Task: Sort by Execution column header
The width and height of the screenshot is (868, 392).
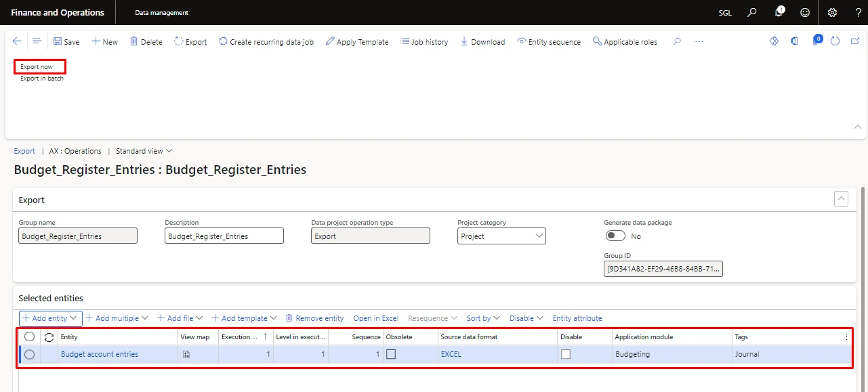Action: pyautogui.click(x=245, y=336)
